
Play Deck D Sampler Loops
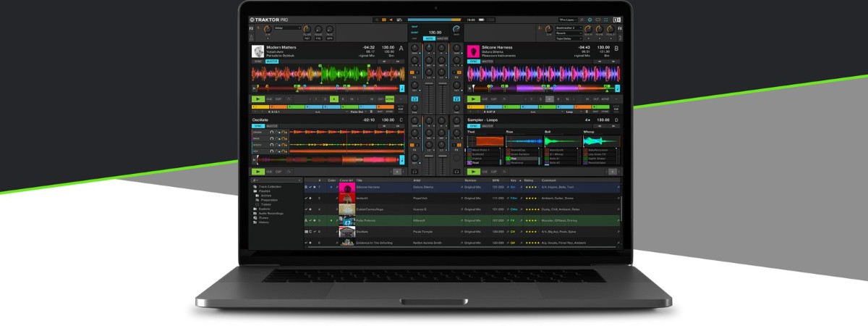tap(473, 172)
